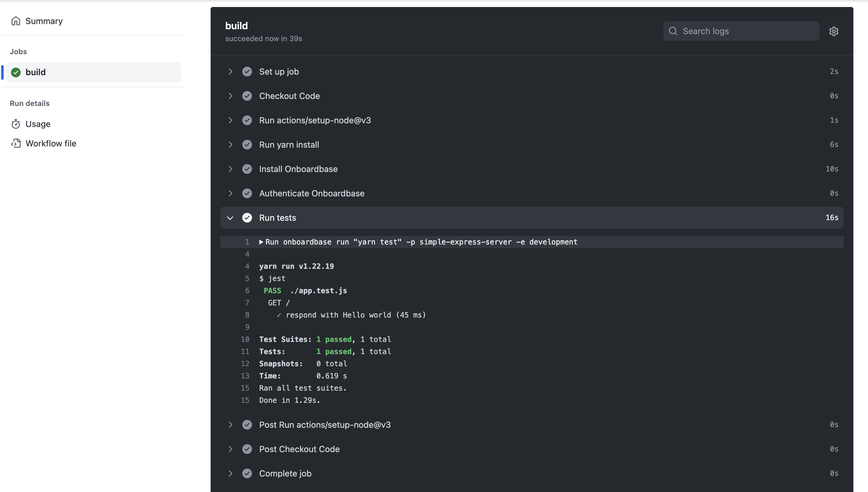Open the Usage run details

(x=38, y=124)
